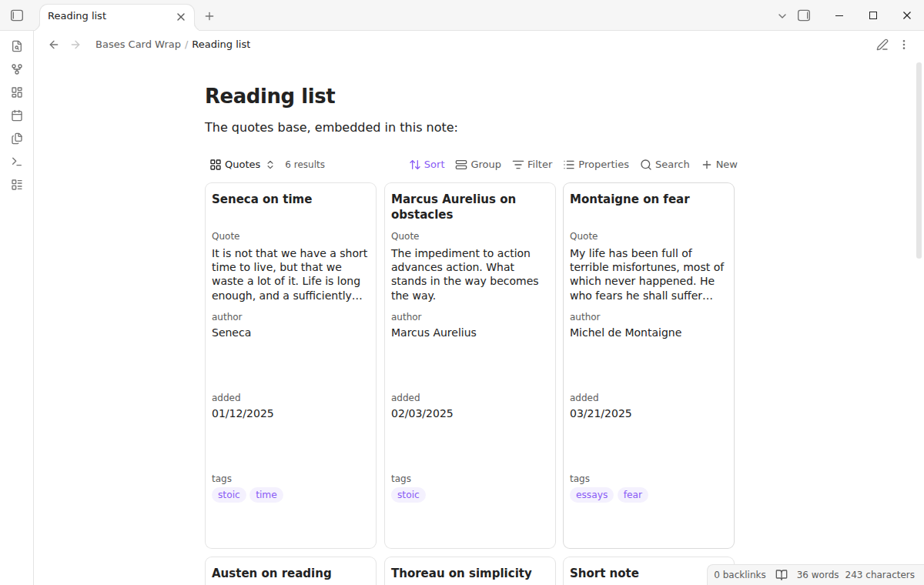Open the Thoreau on simplicity card
Screen dimensions: 924x585
pos(470,571)
